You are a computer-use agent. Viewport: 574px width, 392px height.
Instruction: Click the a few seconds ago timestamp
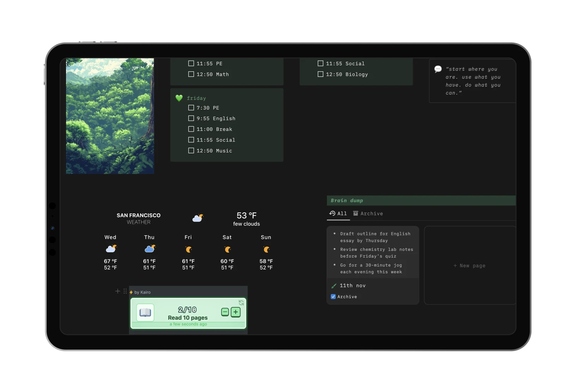pyautogui.click(x=188, y=324)
